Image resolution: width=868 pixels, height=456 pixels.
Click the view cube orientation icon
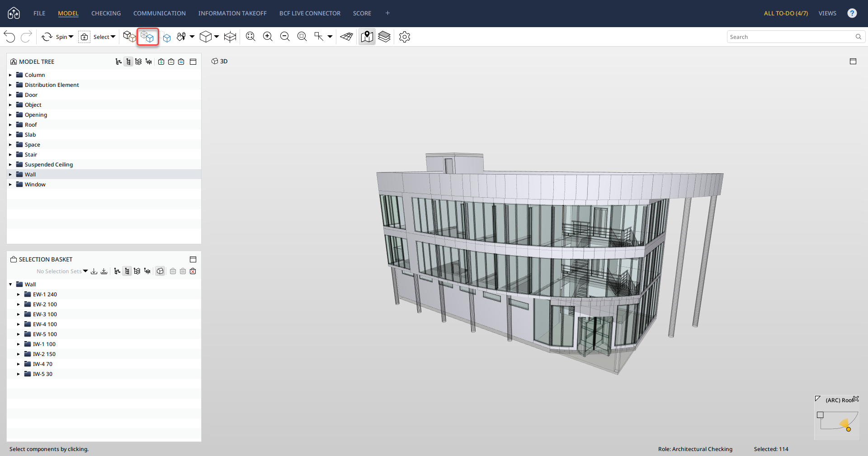(x=206, y=37)
